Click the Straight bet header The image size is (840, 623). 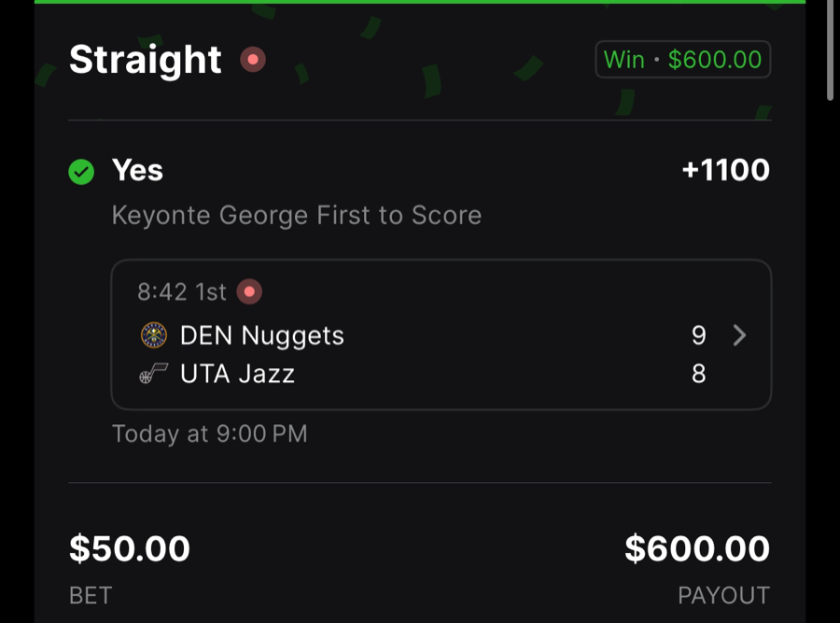coord(145,59)
